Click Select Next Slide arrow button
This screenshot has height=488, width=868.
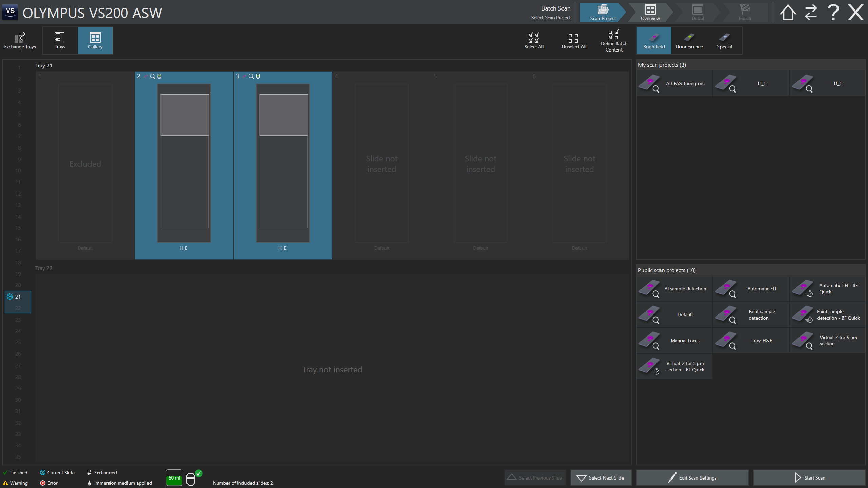601,478
